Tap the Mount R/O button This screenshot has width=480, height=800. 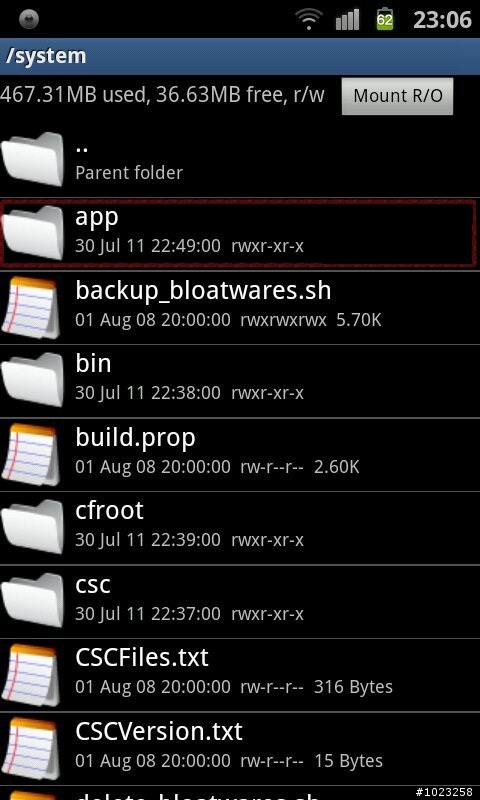[x=397, y=96]
